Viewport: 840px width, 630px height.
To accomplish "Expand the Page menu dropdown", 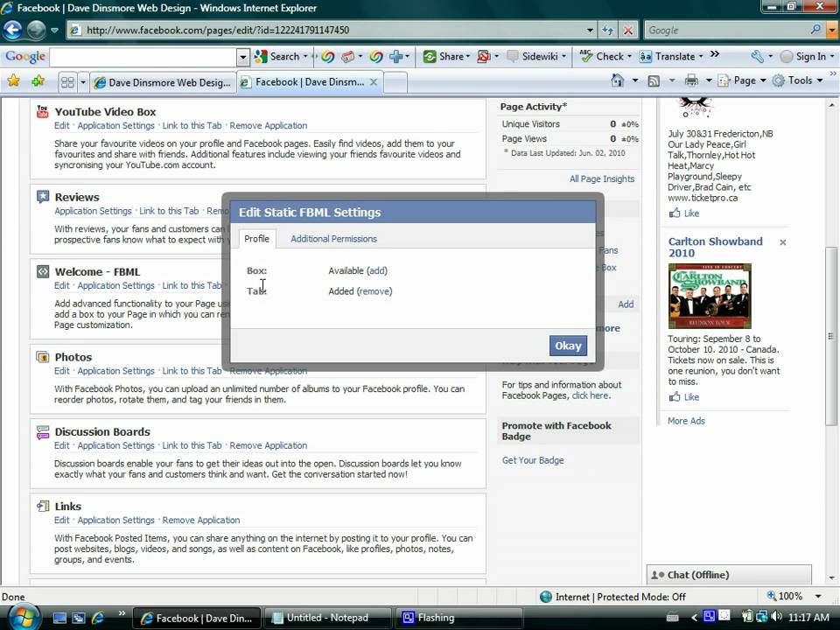I will [763, 80].
